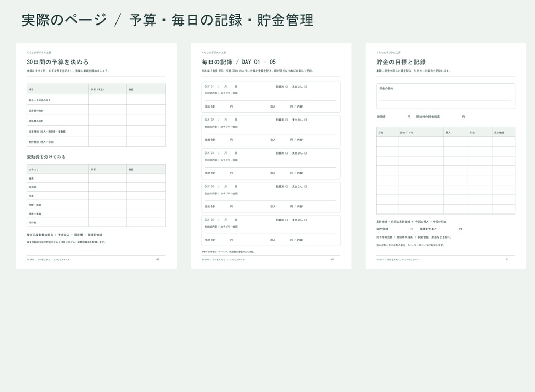The height and width of the screenshot is (392, 535).
Task: Click page number 05 in daily record footer
Action: (x=332, y=260)
